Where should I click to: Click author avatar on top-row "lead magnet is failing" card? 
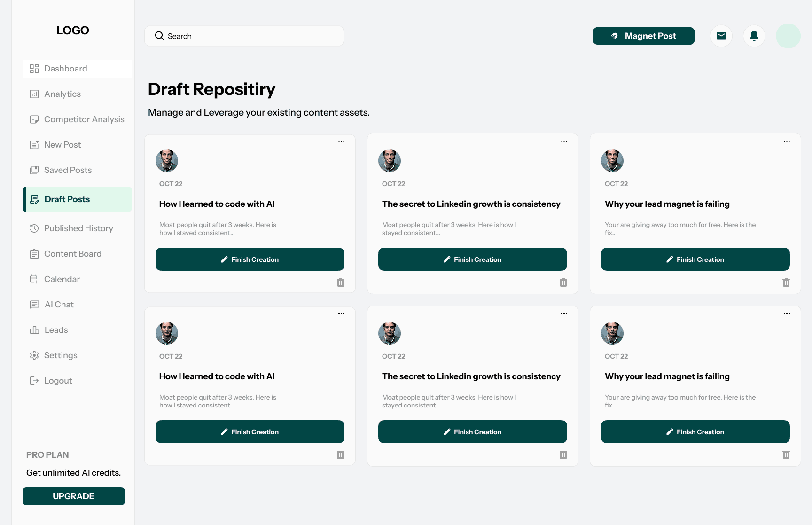coord(612,161)
